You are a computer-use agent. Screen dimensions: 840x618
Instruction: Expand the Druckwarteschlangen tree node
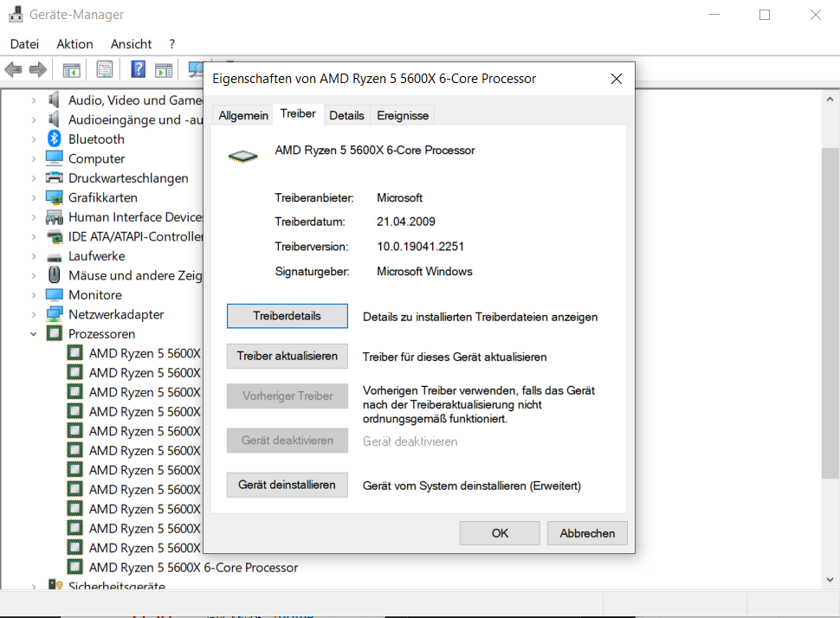pos(34,178)
